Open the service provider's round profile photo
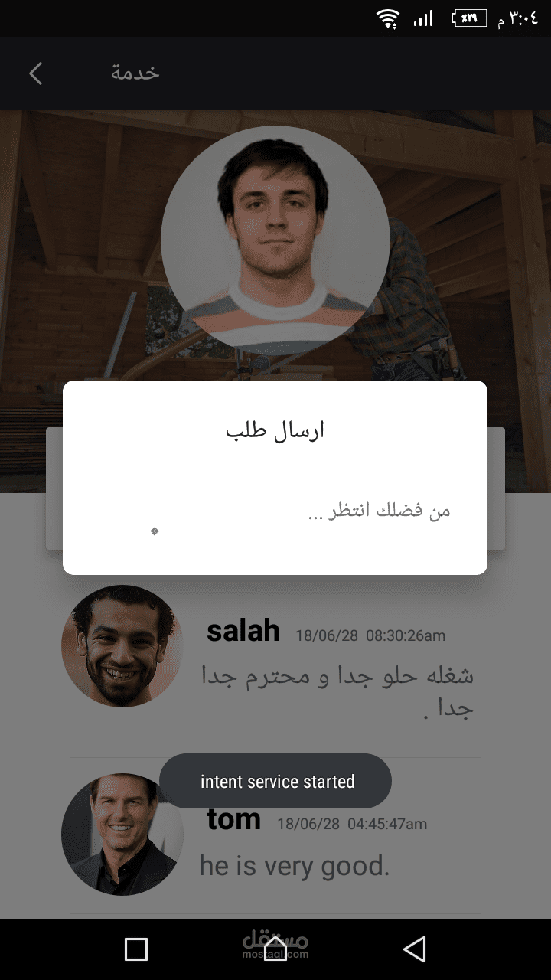Screen dimensions: 551x980 click(275, 240)
